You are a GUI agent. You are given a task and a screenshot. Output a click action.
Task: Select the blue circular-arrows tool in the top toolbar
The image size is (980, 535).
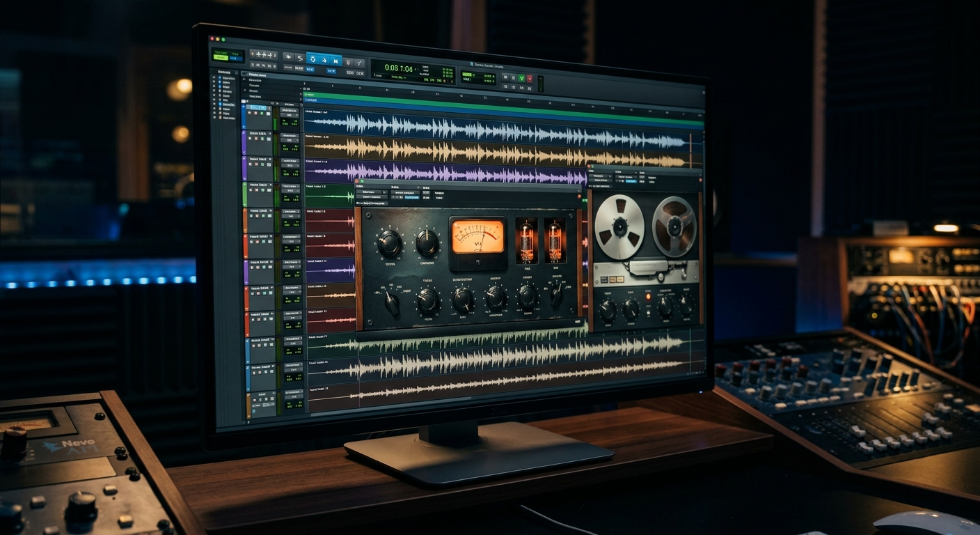(x=313, y=59)
